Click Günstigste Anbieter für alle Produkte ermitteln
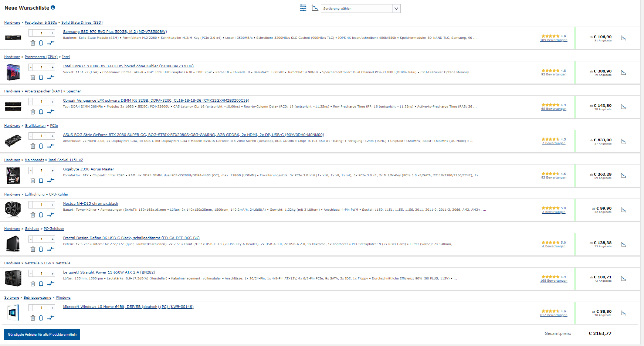Image resolution: width=644 pixels, height=346 pixels. click(42, 335)
